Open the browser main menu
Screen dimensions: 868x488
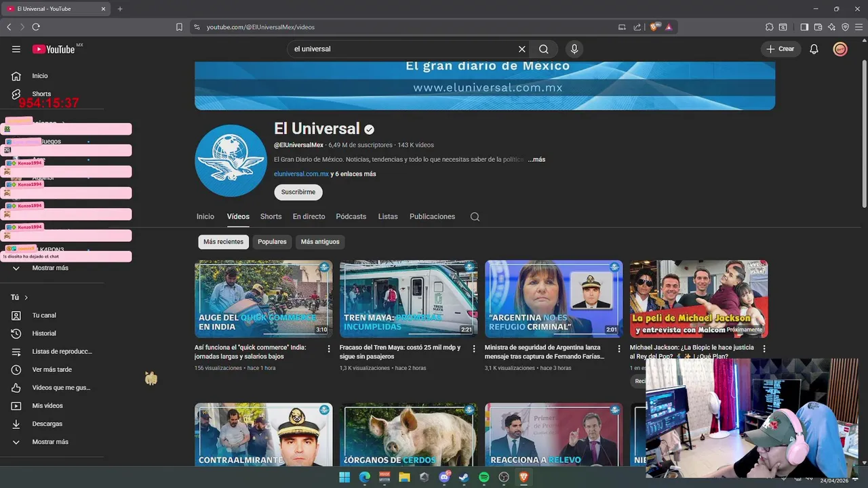[859, 27]
